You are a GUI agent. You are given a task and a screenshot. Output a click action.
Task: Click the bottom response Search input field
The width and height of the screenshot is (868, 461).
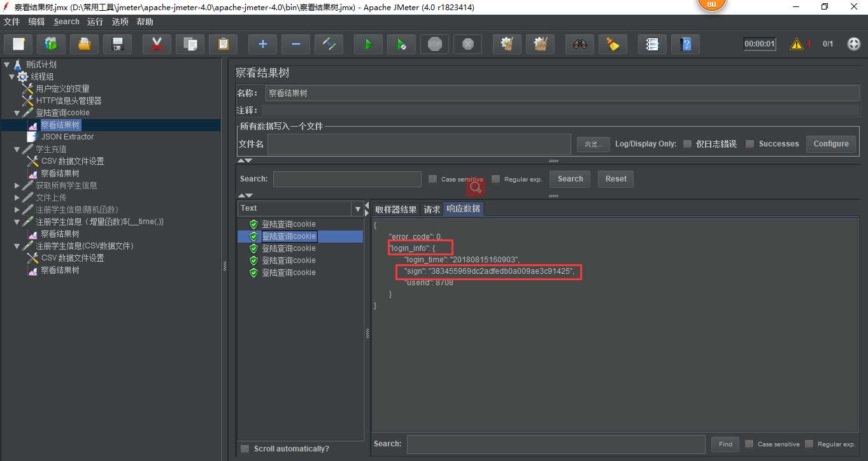(556, 444)
